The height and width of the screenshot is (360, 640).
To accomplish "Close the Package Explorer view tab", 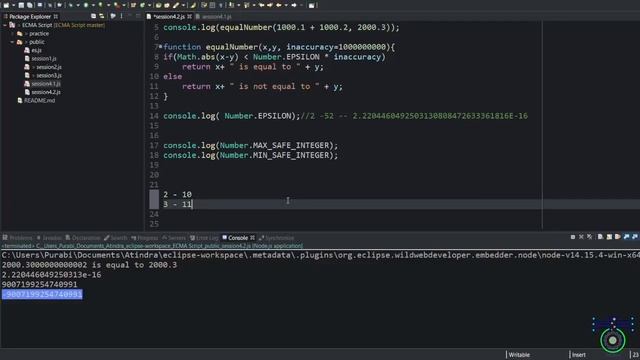I will click(x=56, y=17).
